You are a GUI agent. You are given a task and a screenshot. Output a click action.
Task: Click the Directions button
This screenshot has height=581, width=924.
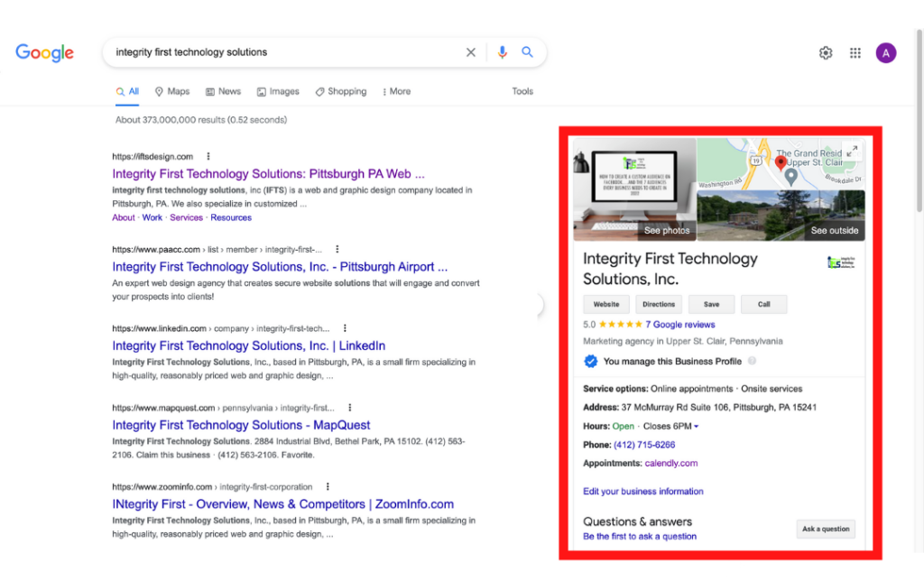[659, 304]
